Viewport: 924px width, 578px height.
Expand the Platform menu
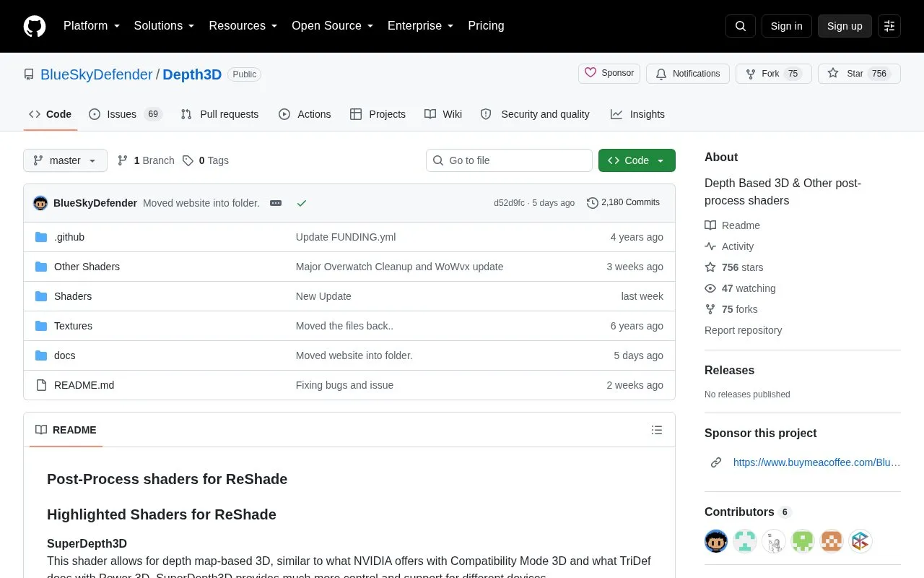tap(92, 26)
